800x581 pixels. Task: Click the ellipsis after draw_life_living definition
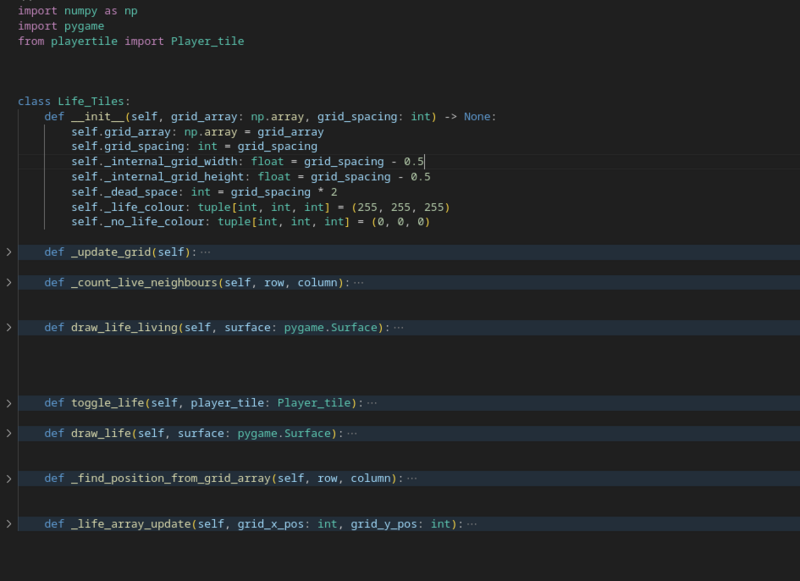click(x=398, y=327)
